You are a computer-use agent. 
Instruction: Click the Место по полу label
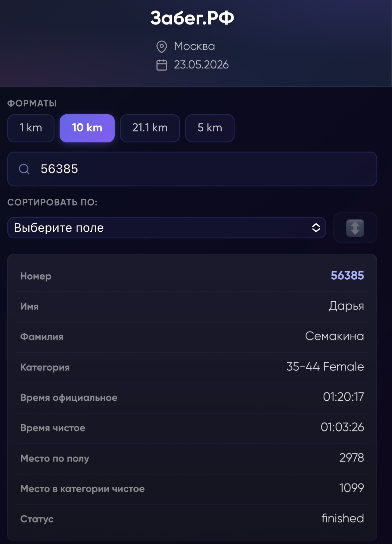[x=55, y=458]
